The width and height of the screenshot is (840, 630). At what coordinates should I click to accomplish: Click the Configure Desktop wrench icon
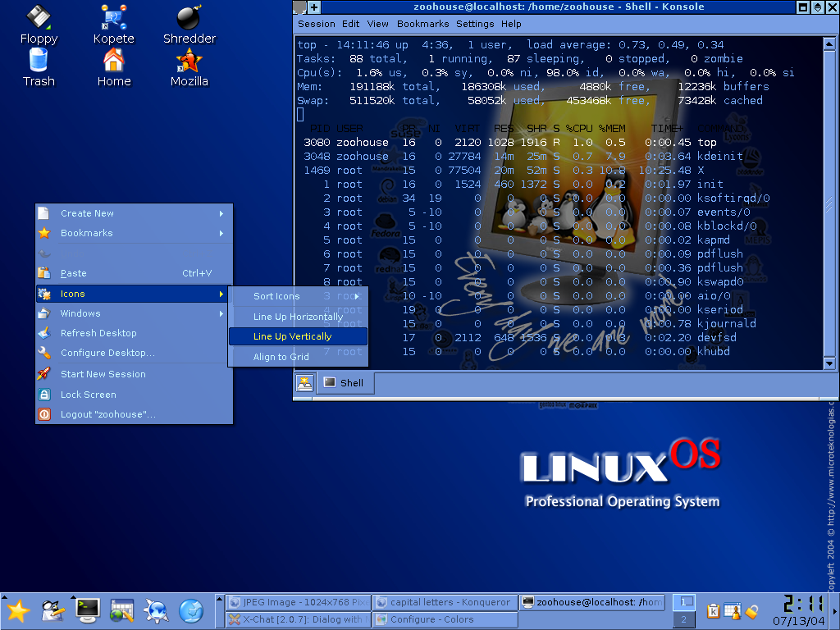pos(44,353)
